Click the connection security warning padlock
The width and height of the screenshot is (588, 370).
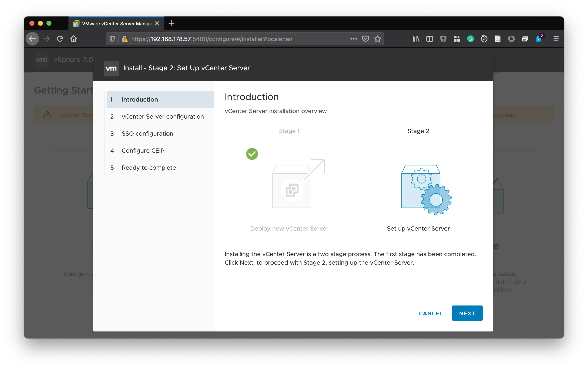(x=124, y=39)
